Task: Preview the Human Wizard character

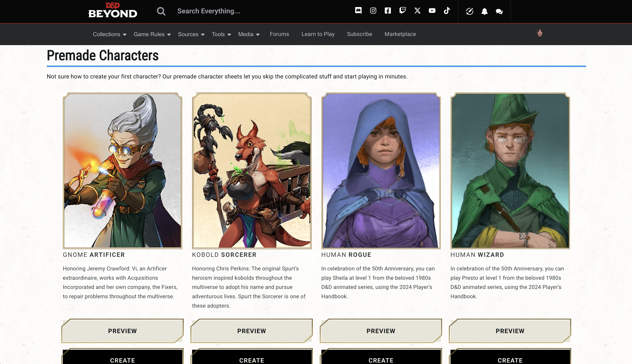Action: (x=510, y=331)
